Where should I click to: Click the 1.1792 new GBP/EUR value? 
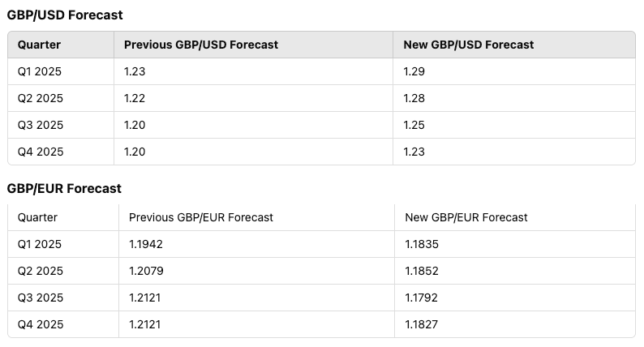coord(421,298)
